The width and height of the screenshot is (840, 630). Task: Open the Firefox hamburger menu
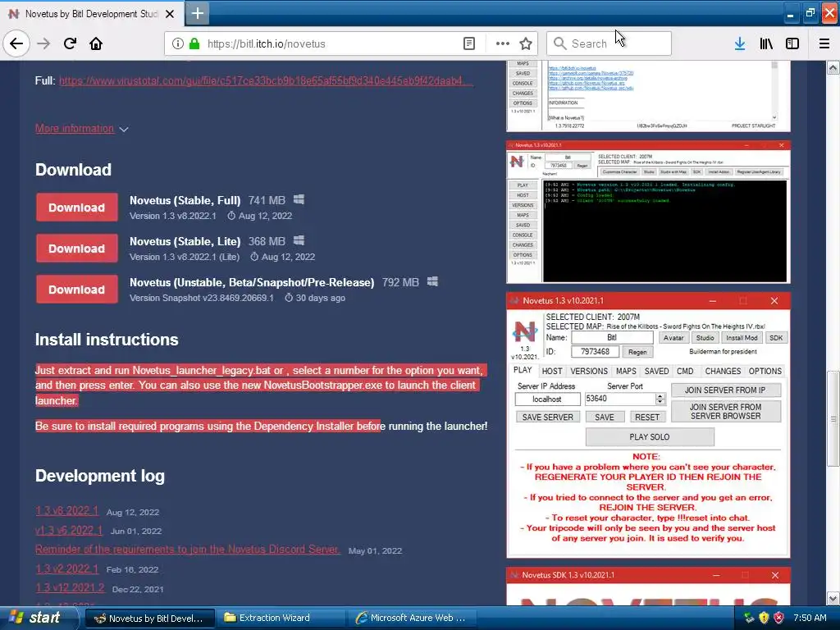[x=824, y=44]
